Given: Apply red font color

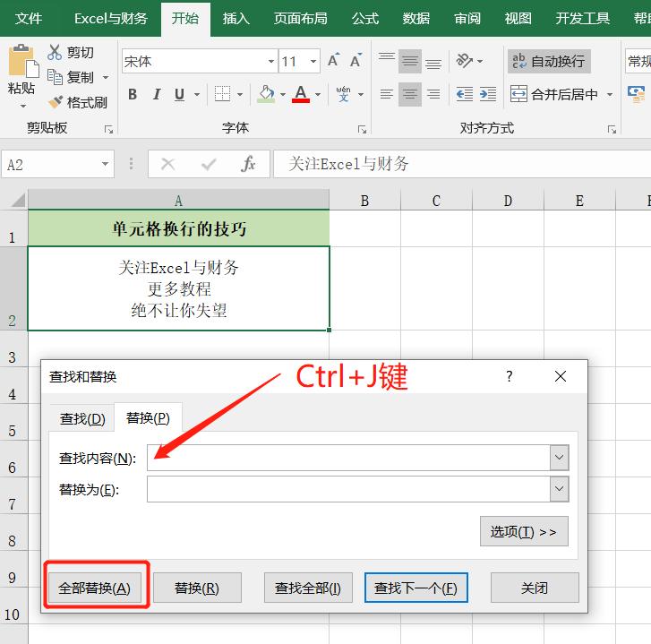Looking at the screenshot, I should pos(301,94).
